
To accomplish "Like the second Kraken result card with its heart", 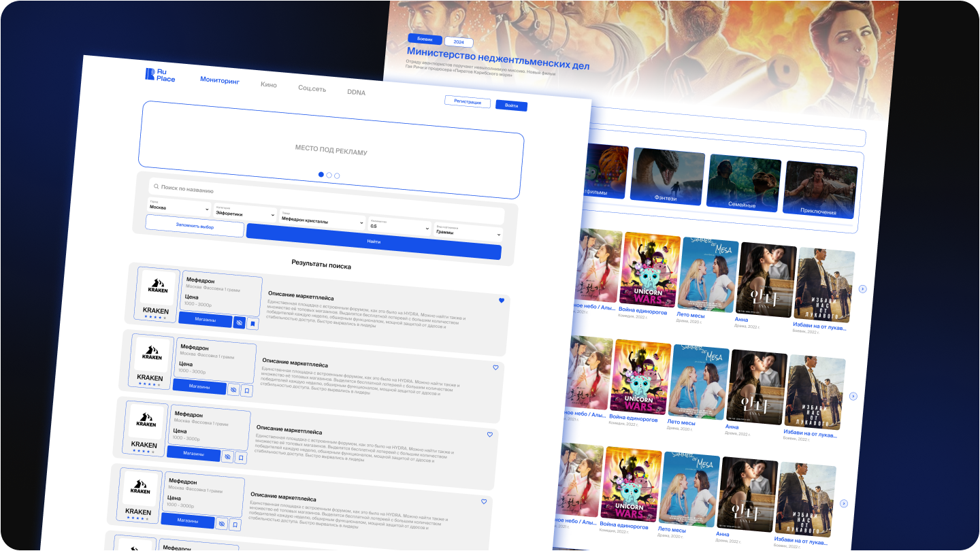I will pos(495,367).
